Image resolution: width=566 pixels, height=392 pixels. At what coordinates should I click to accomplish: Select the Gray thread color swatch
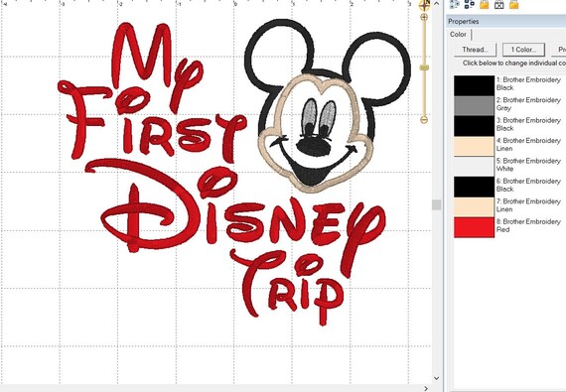click(x=474, y=105)
